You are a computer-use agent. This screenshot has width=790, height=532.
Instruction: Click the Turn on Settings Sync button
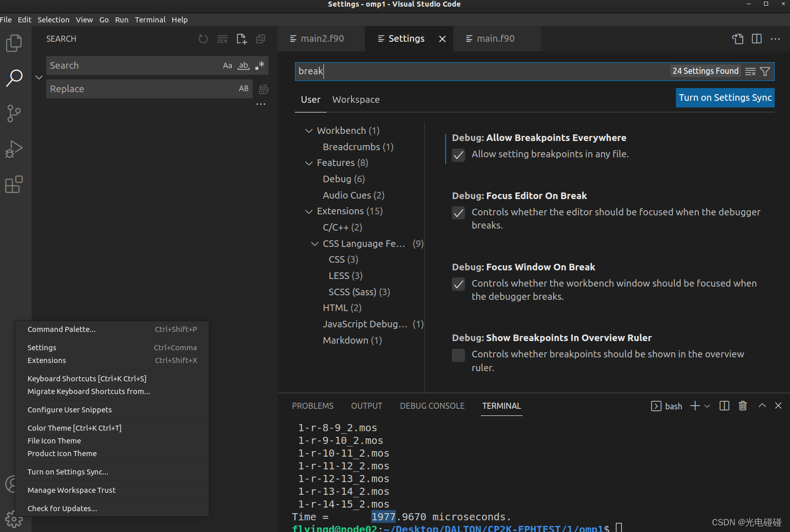click(x=725, y=98)
